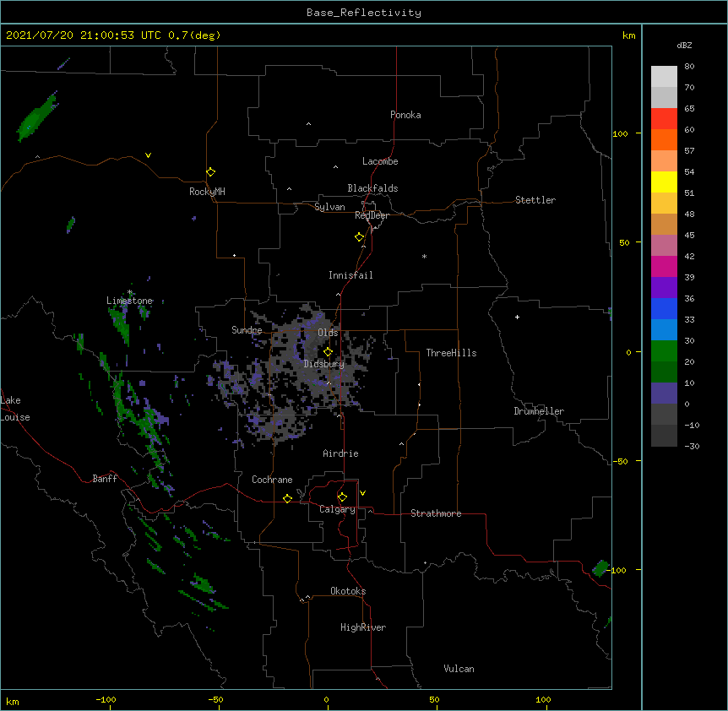This screenshot has width=728, height=711.
Task: Click the yellow V marker northwest of RockyMH
Action: 148,155
